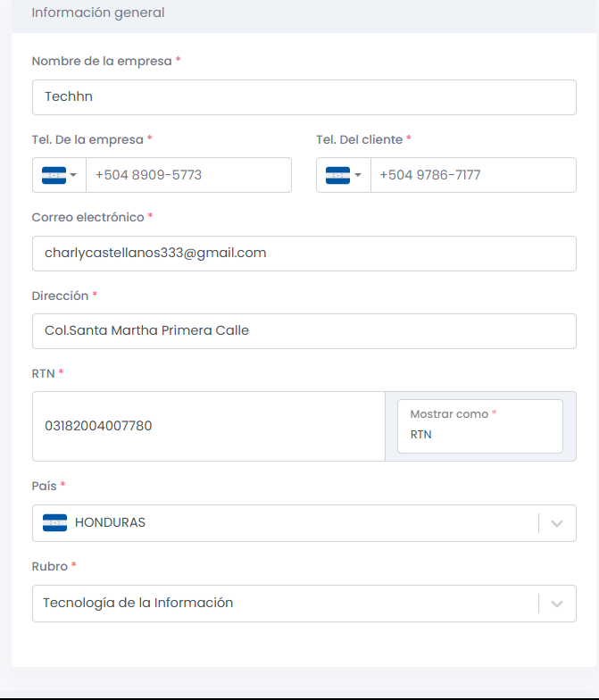
Task: Focus the Nombre de la empresa field
Action: (304, 97)
